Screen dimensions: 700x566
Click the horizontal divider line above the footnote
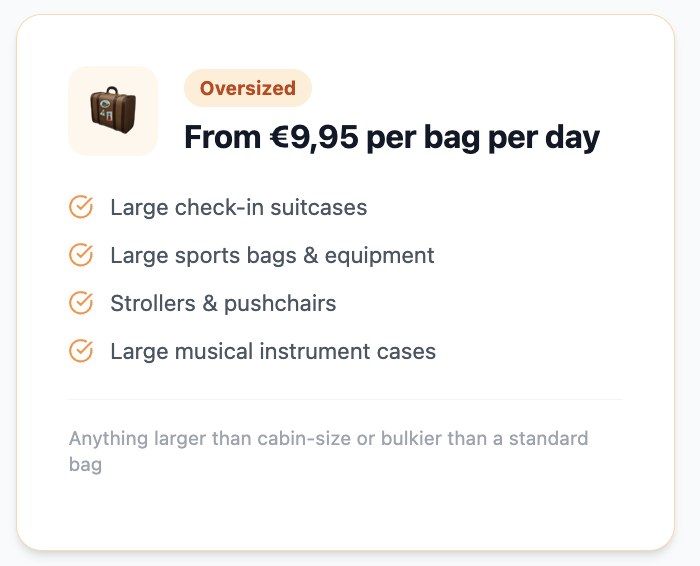[345, 399]
